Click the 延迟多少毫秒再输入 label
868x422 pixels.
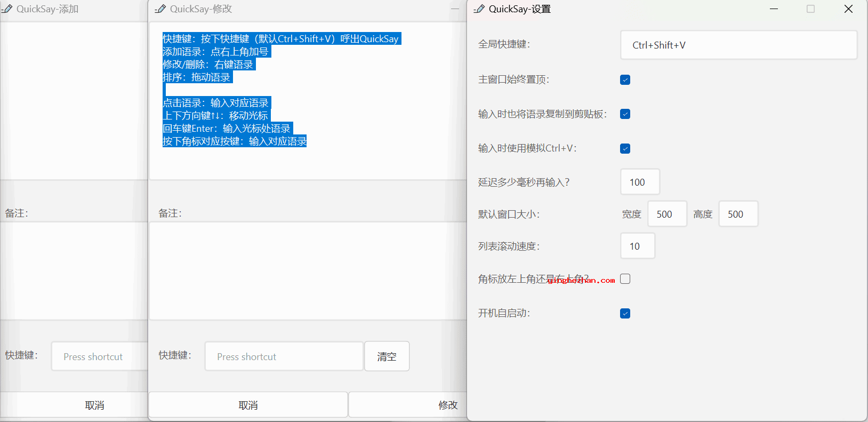point(524,182)
